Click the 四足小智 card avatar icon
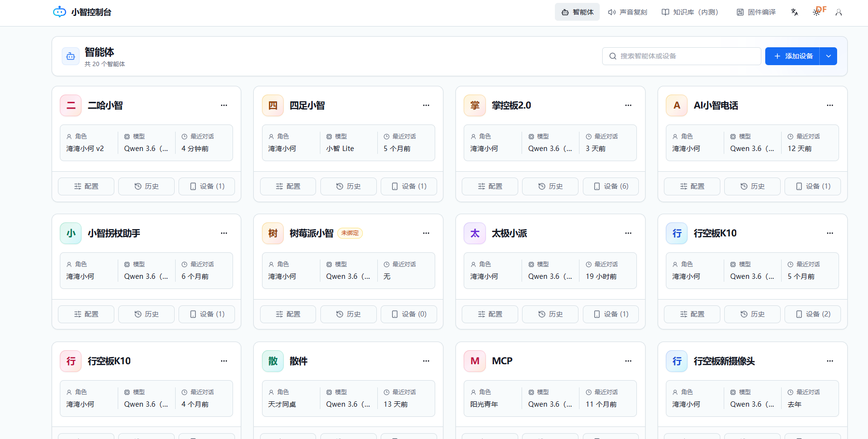 click(273, 106)
